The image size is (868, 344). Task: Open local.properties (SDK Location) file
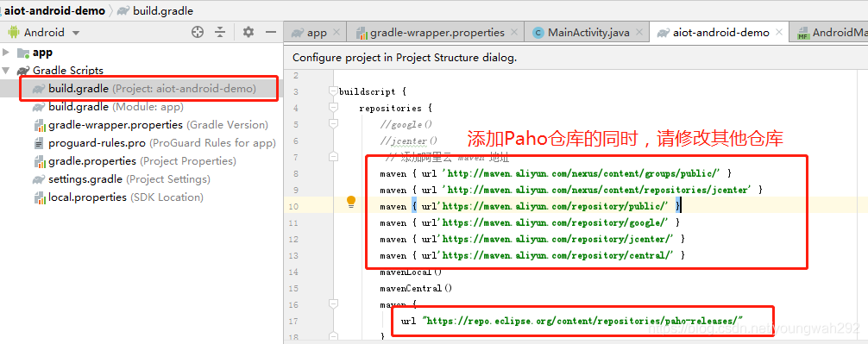pos(118,197)
